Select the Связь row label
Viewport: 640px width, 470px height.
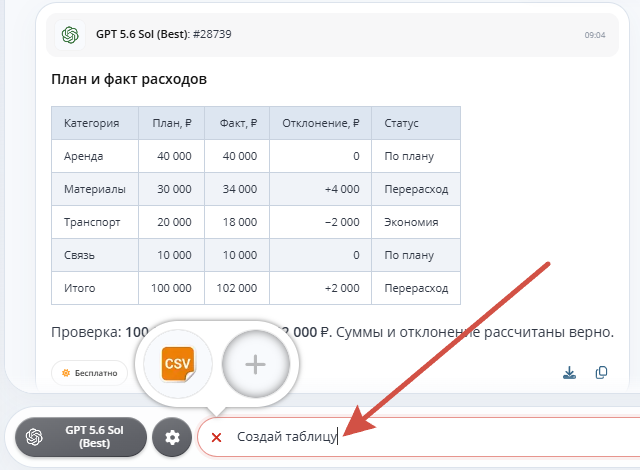click(79, 255)
